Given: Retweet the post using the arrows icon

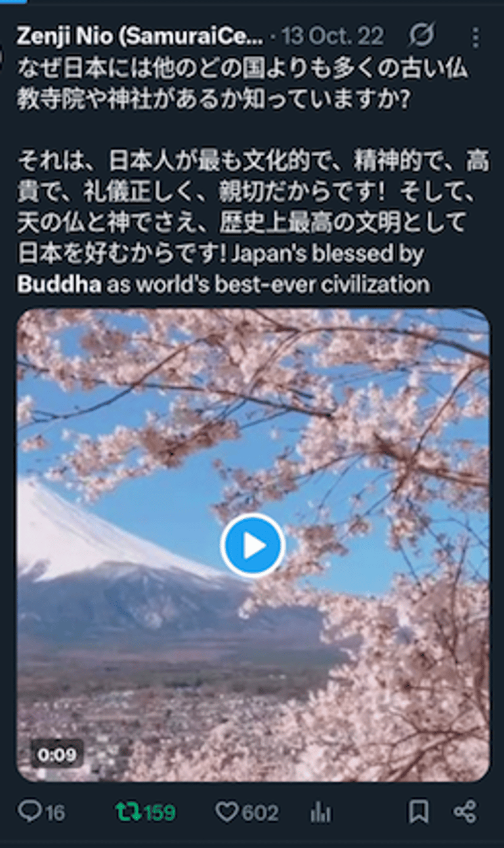Looking at the screenshot, I should [127, 813].
